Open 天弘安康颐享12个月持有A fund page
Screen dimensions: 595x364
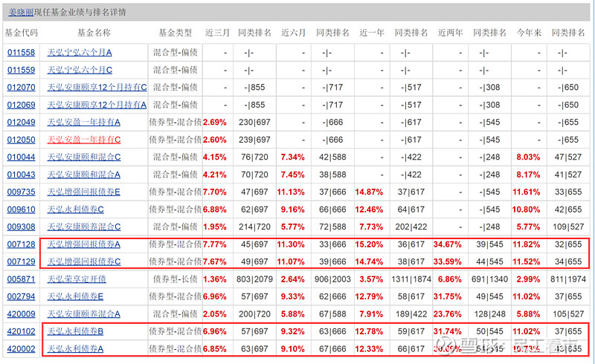click(97, 105)
